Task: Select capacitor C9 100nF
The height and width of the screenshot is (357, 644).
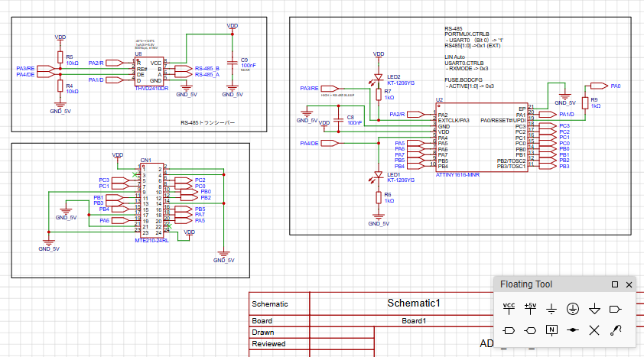Action: pos(233,64)
